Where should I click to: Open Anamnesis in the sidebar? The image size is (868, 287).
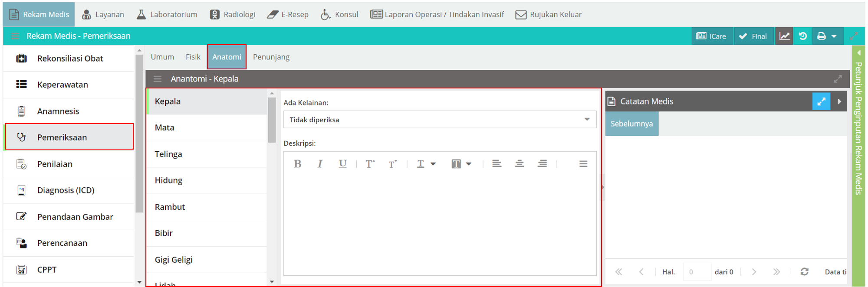69,111
